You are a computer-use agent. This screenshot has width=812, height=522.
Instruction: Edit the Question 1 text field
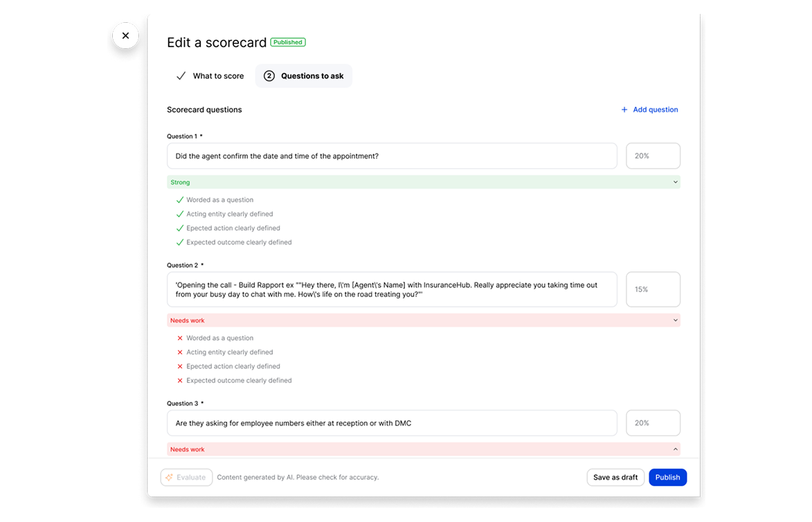coord(392,156)
